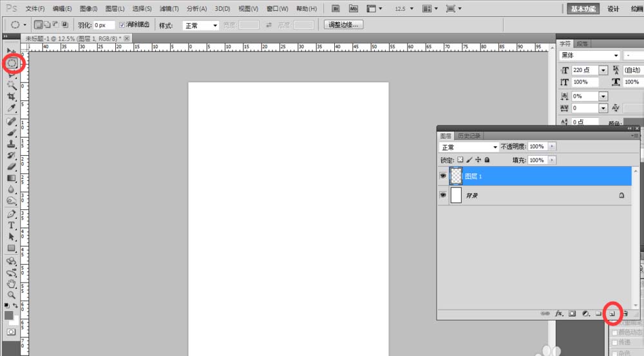This screenshot has height=356, width=644.
Task: Create a new layer in Layers panel
Action: [x=613, y=314]
